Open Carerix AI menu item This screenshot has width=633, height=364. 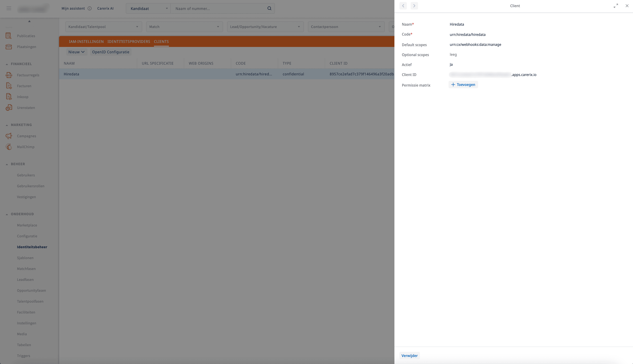click(x=105, y=8)
